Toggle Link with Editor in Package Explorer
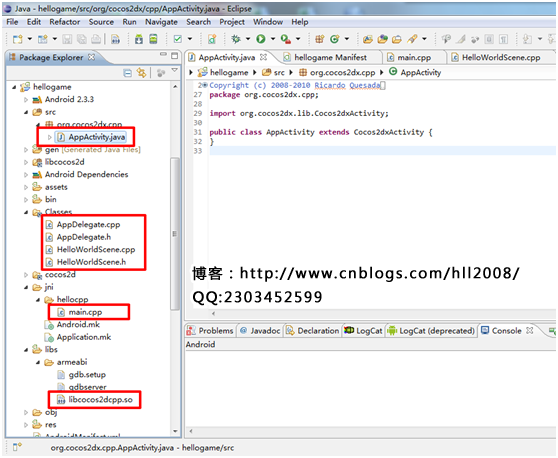This screenshot has width=558, height=458. 142,73
